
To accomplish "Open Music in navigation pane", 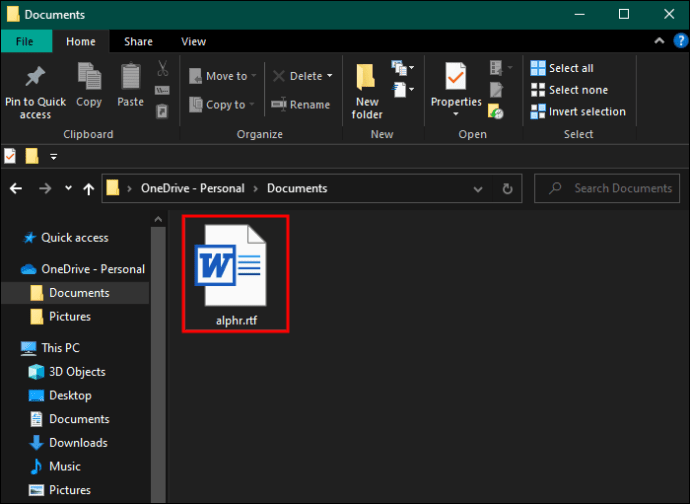I will (x=55, y=466).
